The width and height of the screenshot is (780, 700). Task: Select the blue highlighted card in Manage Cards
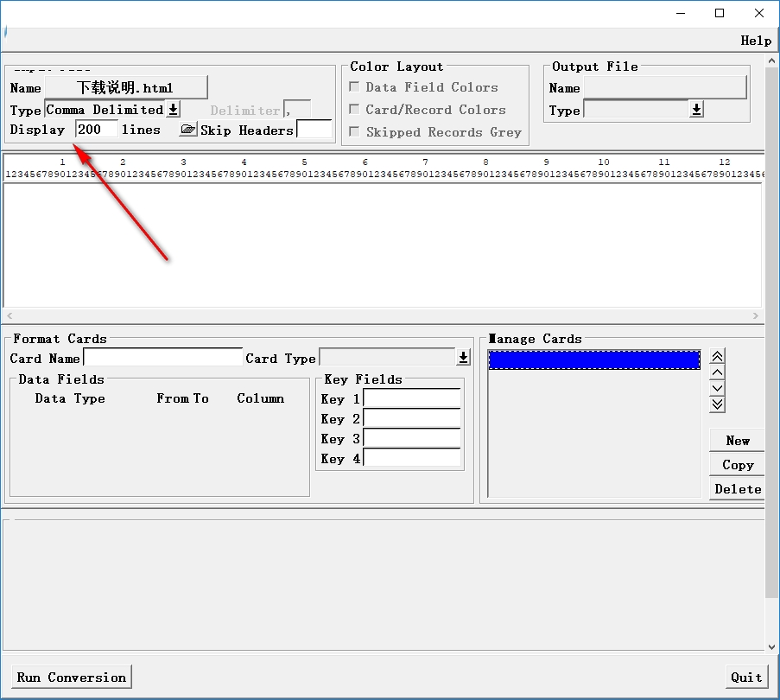coord(594,360)
